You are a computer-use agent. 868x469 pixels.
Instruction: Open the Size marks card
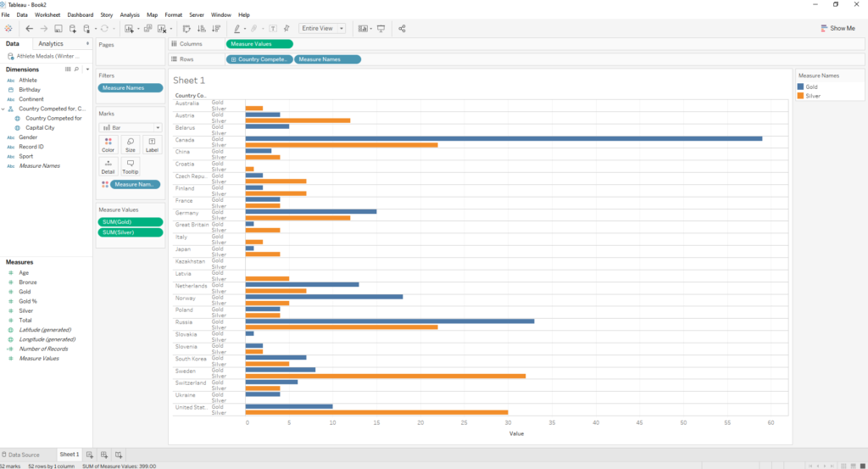(130, 144)
